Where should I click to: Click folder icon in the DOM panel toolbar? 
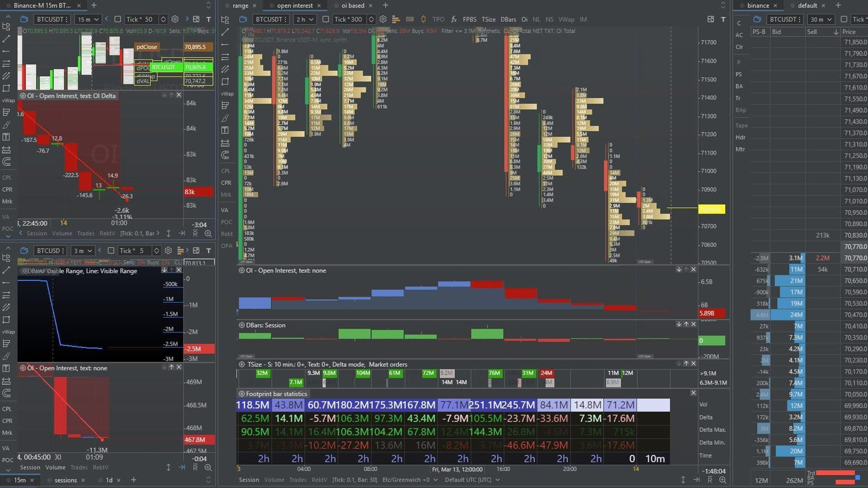757,19
